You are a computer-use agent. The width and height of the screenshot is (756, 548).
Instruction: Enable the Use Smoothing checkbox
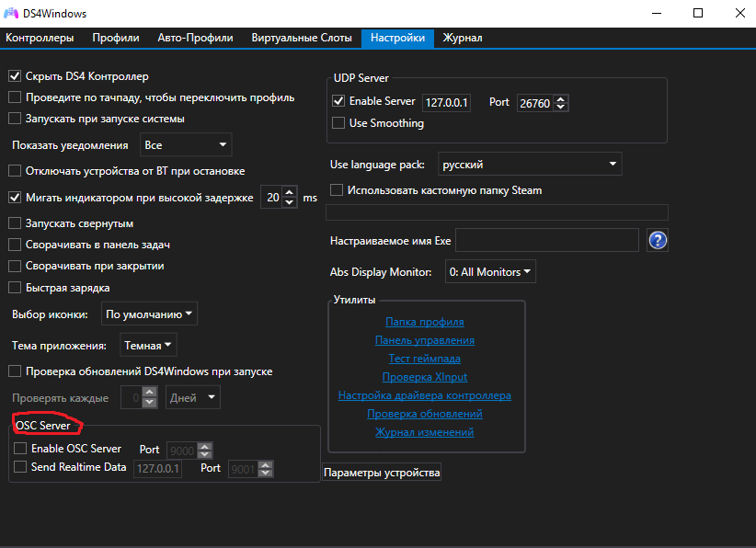(x=338, y=123)
